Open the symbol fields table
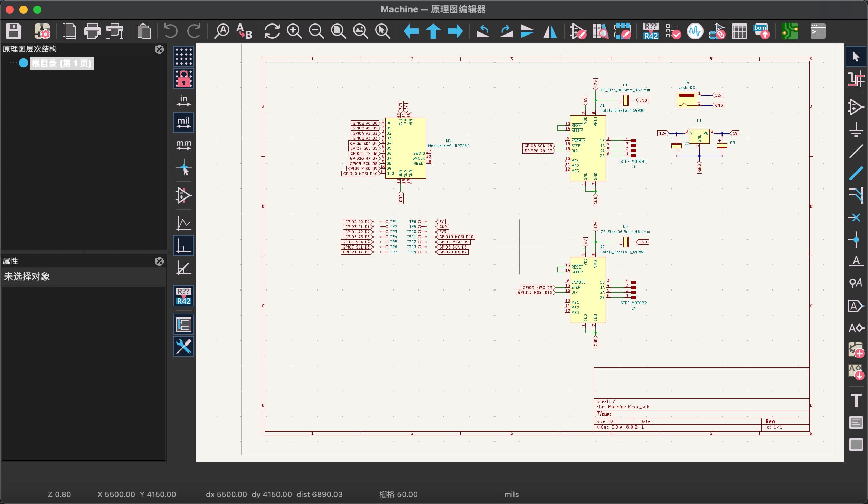Image resolution: width=868 pixels, height=504 pixels. click(x=739, y=31)
